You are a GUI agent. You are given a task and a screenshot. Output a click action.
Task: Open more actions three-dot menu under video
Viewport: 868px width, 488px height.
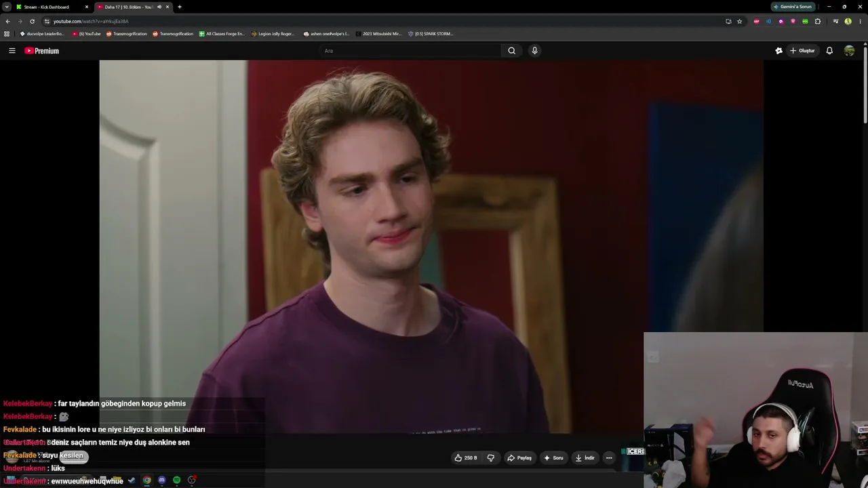coord(609,458)
